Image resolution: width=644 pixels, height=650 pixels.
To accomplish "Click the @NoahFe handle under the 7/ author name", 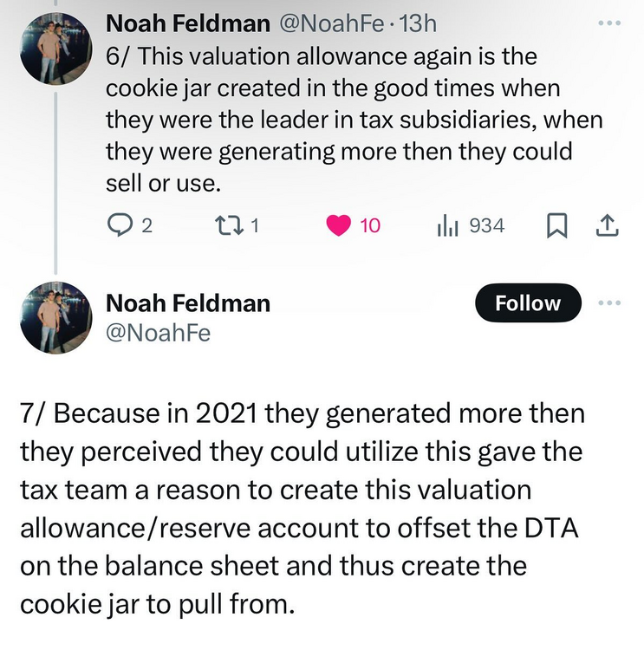I will [158, 332].
